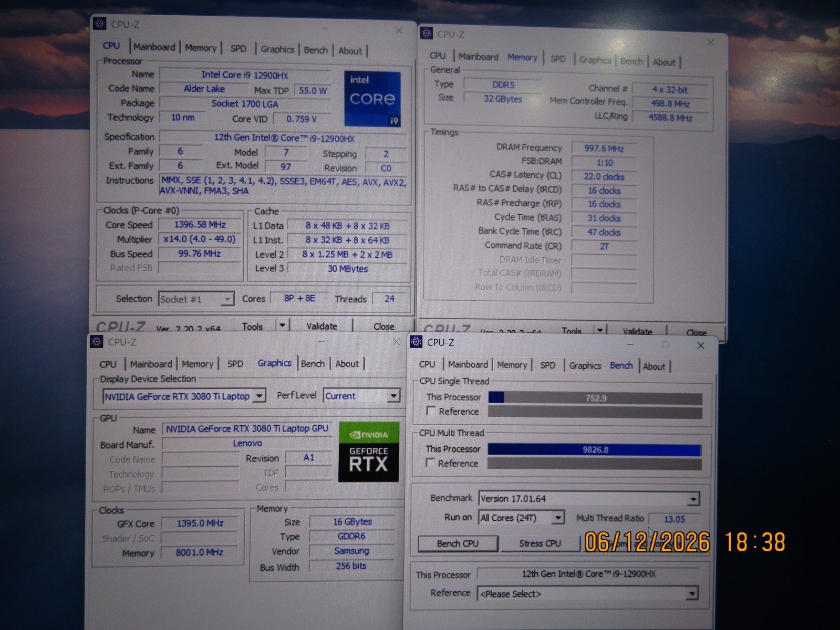
Task: Open the Reference Please Select dropdown
Action: [587, 593]
